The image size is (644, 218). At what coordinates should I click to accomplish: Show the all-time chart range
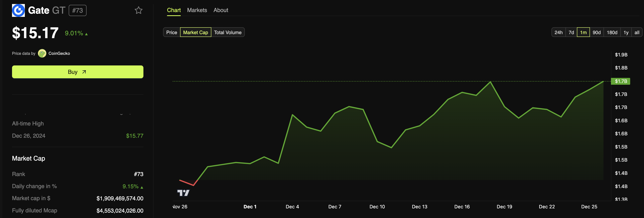click(x=637, y=32)
